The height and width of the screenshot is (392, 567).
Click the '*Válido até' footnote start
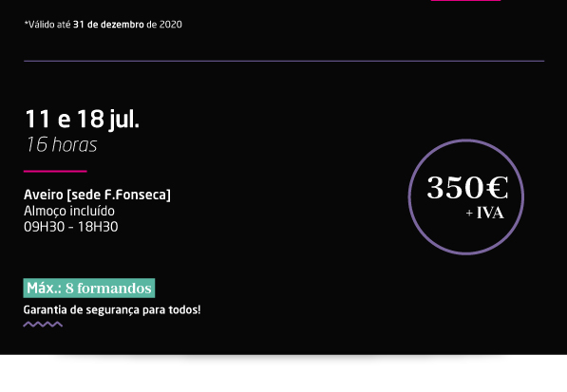click(x=47, y=25)
